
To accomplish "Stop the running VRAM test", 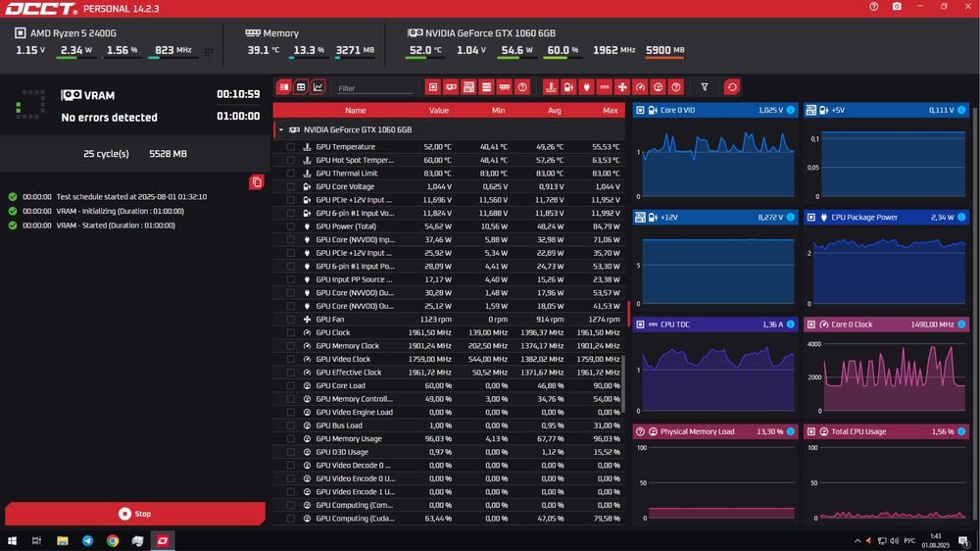I will tap(135, 514).
